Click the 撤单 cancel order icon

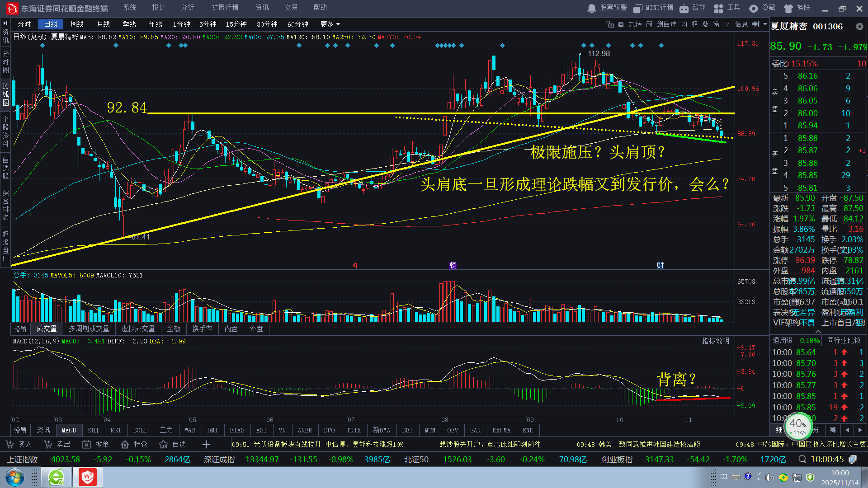point(86,445)
